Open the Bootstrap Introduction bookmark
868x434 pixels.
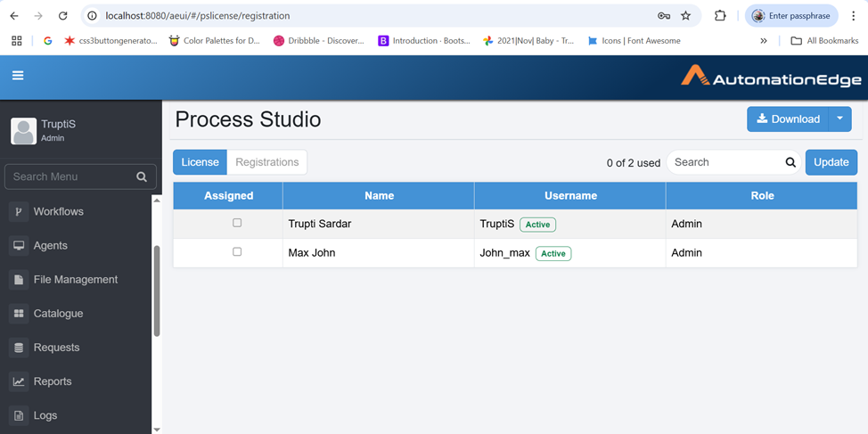pos(424,40)
